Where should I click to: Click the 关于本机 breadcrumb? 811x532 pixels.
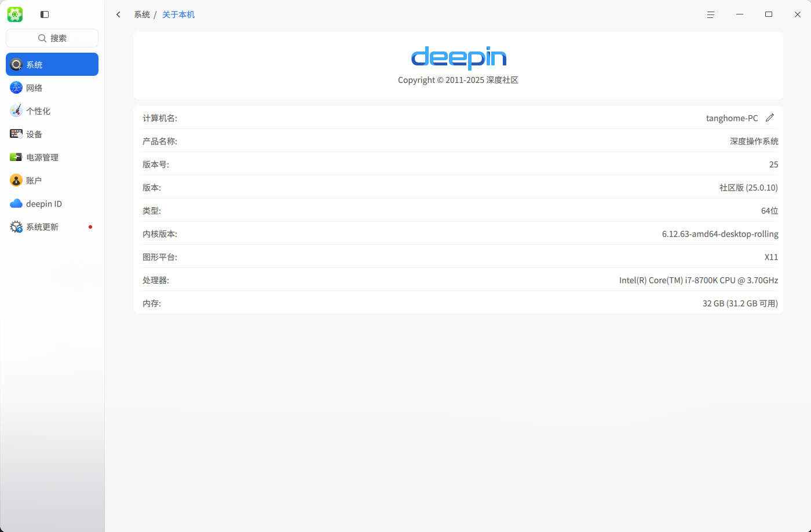pyautogui.click(x=178, y=14)
